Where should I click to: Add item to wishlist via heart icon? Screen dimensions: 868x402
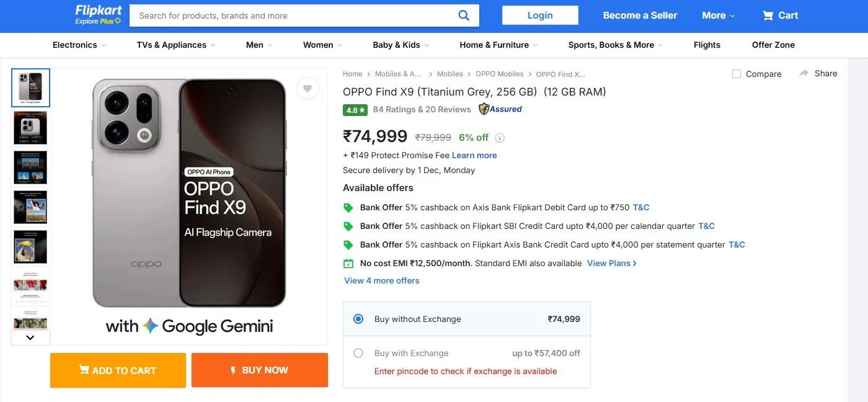(308, 88)
